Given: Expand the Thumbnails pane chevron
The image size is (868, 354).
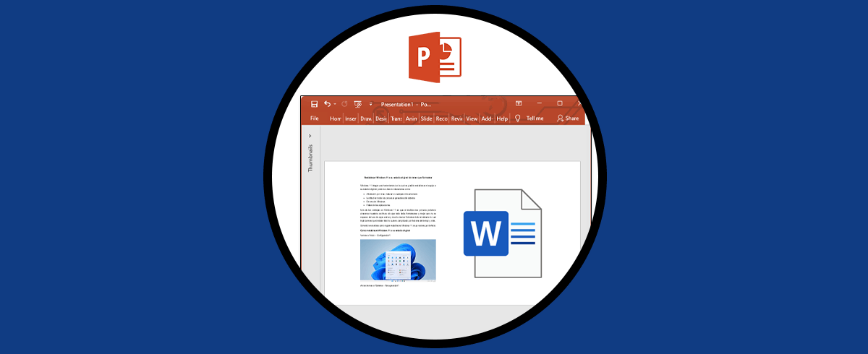Looking at the screenshot, I should click(310, 136).
